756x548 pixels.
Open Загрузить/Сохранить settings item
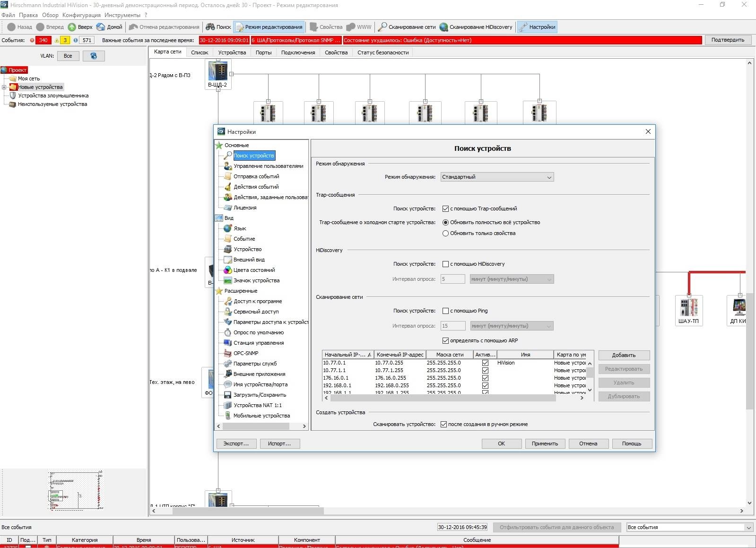260,395
